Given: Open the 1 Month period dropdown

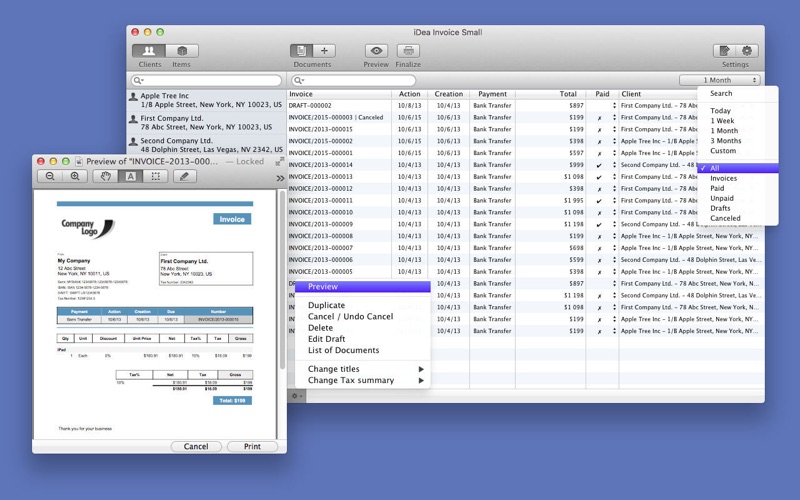Looking at the screenshot, I should coord(719,80).
